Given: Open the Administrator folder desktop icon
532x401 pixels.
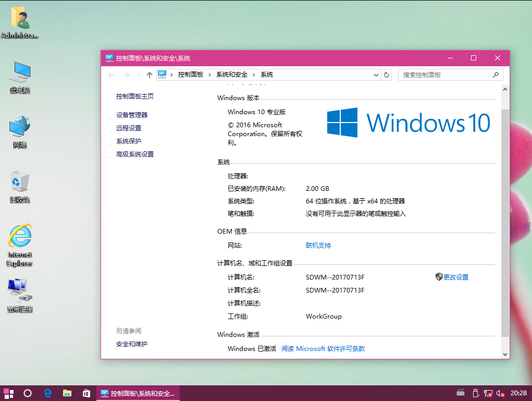Looking at the screenshot, I should 20,22.
